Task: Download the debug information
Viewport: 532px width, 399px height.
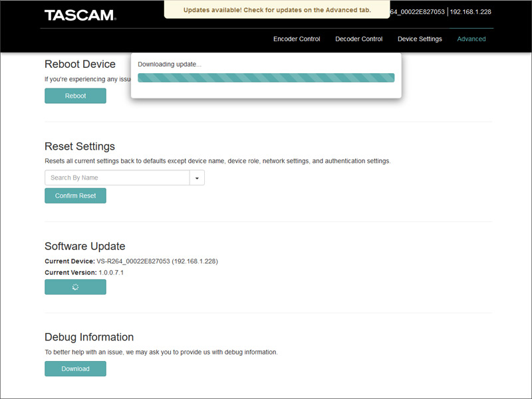Action: click(x=75, y=368)
